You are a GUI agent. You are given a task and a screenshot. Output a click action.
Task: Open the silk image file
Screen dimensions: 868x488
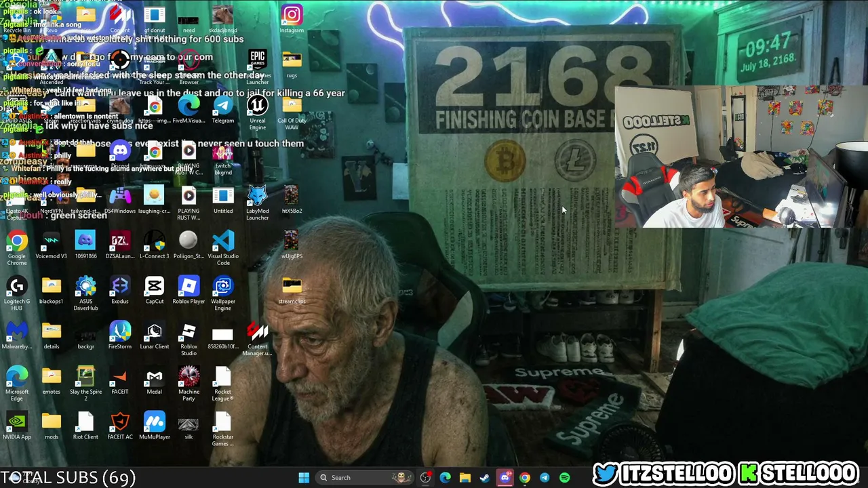[x=189, y=427]
